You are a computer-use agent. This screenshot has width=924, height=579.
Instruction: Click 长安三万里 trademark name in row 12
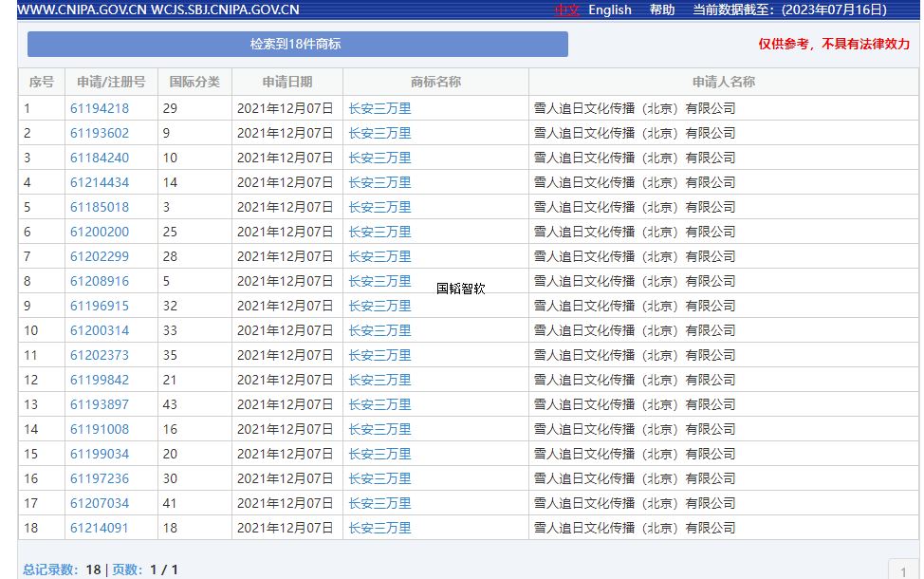click(x=379, y=381)
